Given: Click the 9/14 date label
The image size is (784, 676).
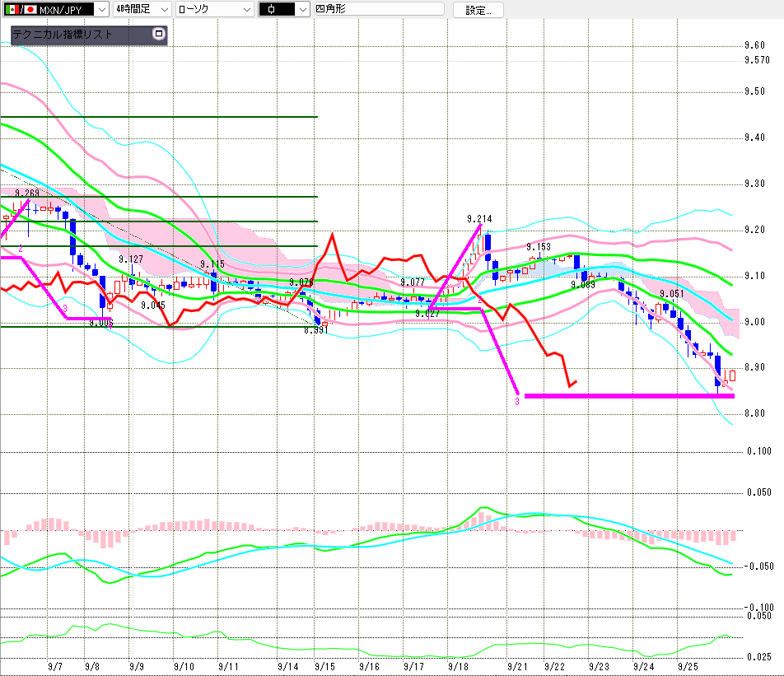Looking at the screenshot, I should pyautogui.click(x=288, y=666).
